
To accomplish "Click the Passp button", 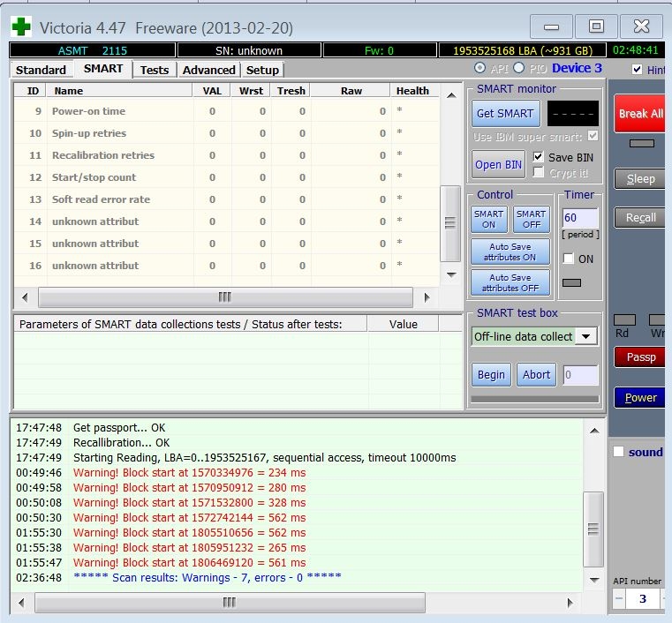I will [640, 357].
